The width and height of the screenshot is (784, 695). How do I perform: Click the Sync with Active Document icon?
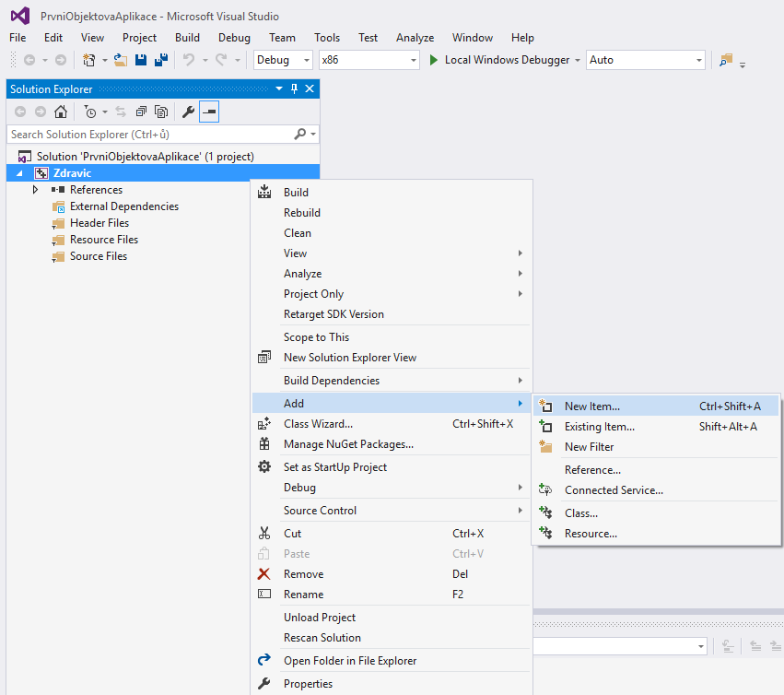[121, 112]
